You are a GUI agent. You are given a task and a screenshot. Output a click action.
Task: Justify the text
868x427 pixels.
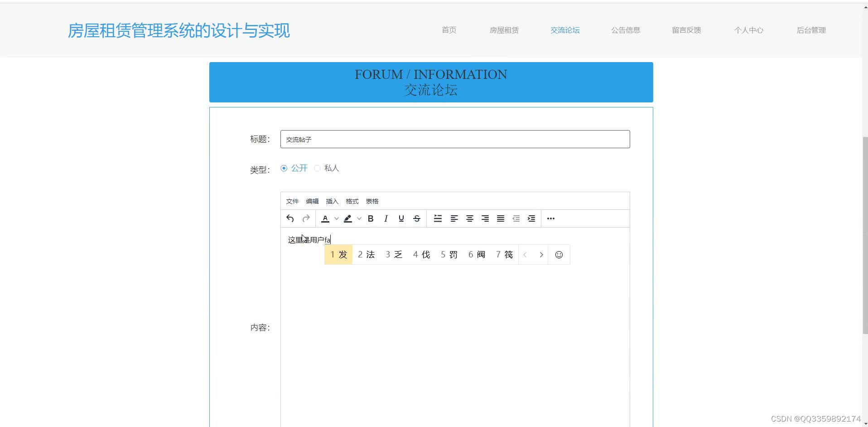coord(501,218)
